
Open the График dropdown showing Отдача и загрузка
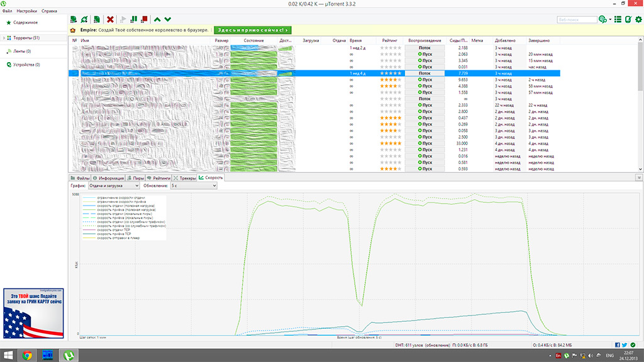[x=113, y=186]
